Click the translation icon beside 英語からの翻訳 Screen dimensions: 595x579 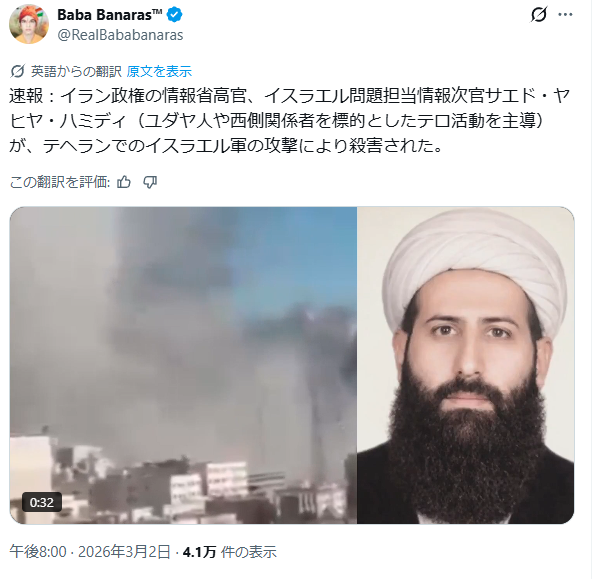pos(17,71)
